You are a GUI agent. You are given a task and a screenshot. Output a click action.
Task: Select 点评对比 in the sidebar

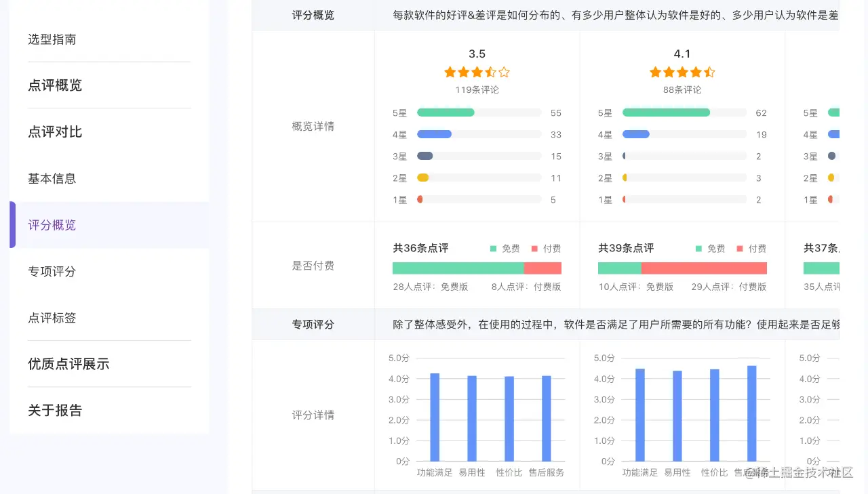click(x=55, y=132)
